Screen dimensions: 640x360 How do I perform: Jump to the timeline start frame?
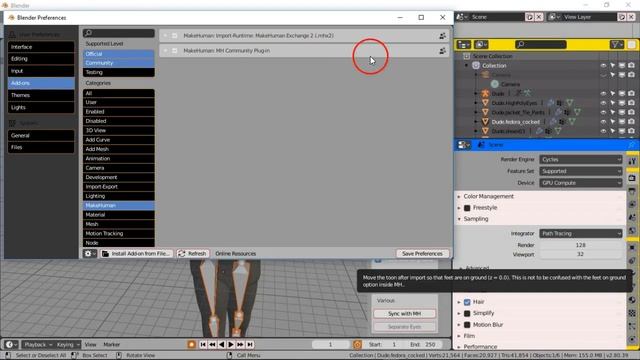203,344
